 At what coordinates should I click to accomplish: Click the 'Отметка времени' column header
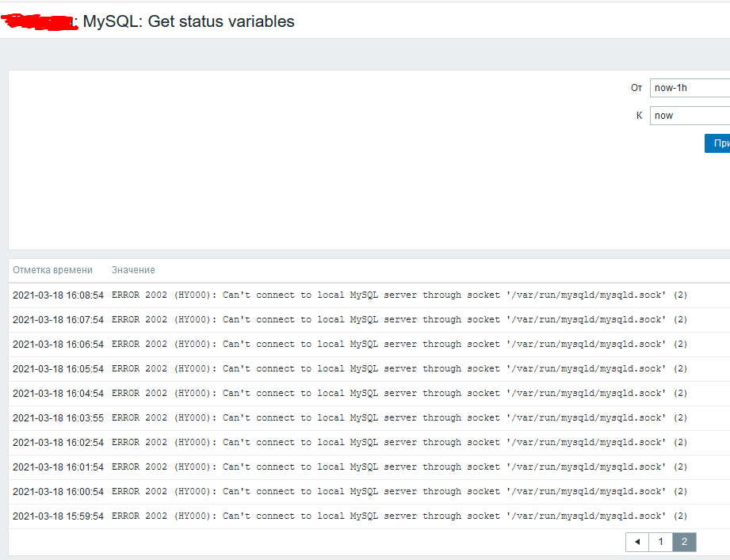(x=52, y=270)
